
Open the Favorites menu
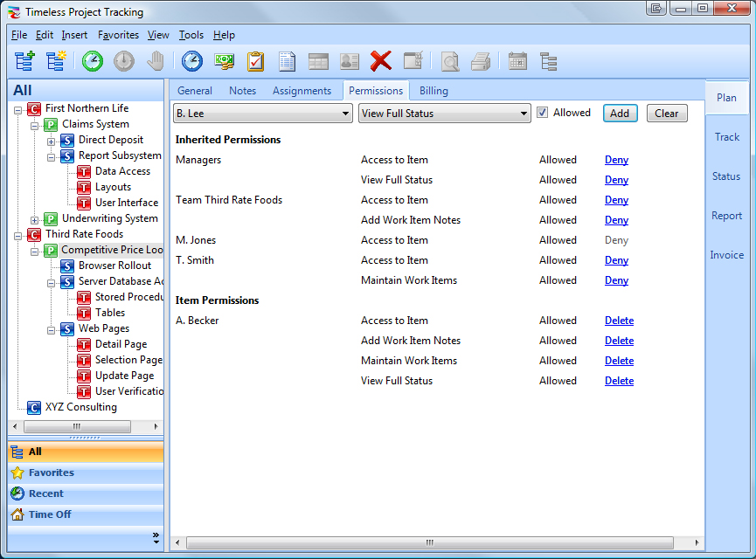[118, 35]
